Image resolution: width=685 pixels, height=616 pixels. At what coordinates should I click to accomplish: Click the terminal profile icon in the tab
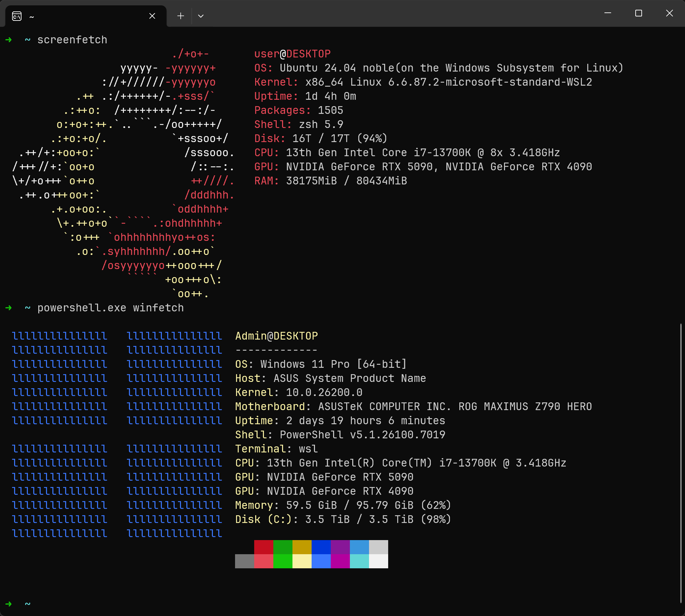tap(16, 16)
